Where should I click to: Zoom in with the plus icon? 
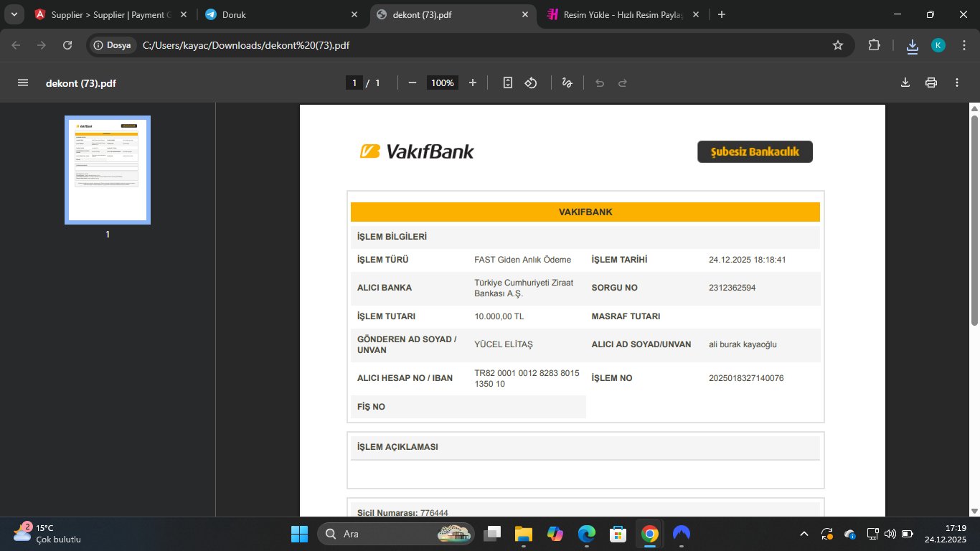pyautogui.click(x=473, y=83)
